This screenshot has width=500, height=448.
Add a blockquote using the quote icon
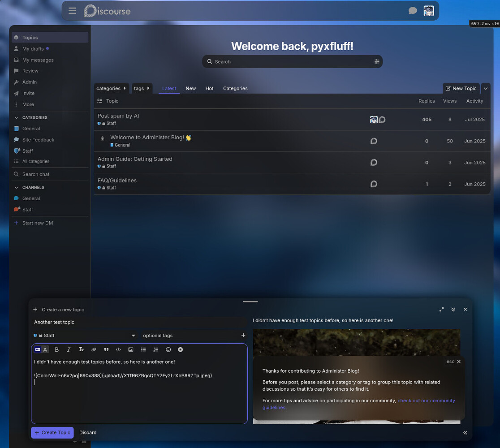point(106,349)
